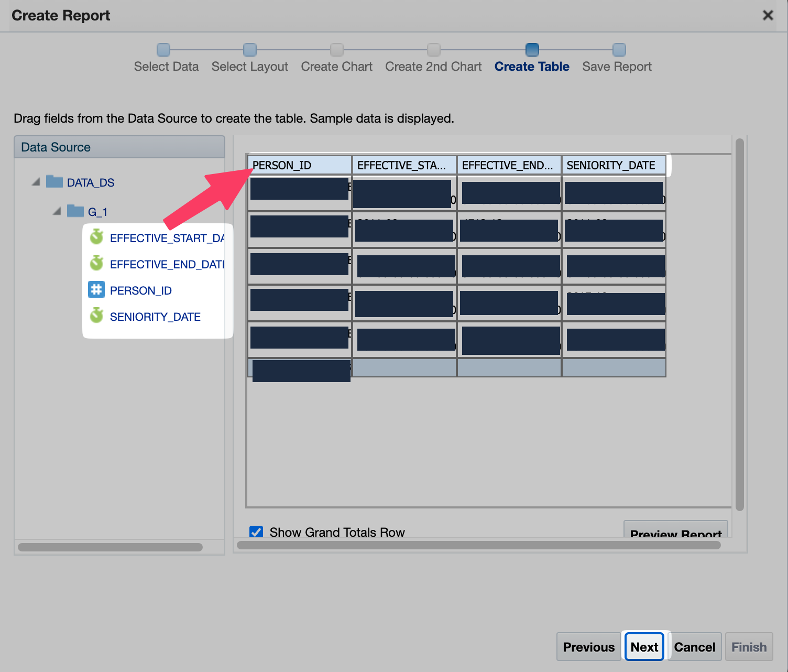Click the DATA_DS folder icon
The width and height of the screenshot is (788, 672).
(54, 182)
